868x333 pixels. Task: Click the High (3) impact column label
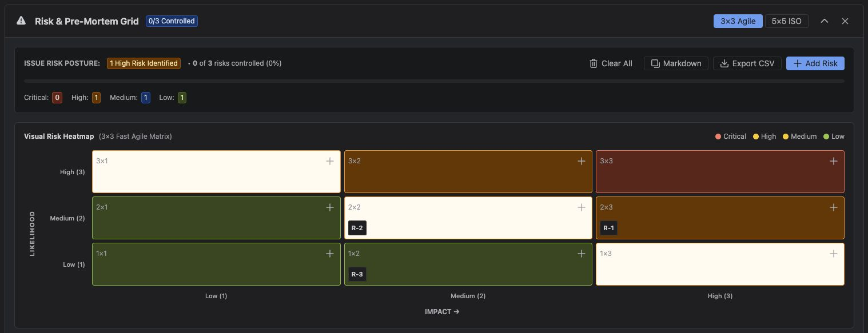[x=720, y=296]
